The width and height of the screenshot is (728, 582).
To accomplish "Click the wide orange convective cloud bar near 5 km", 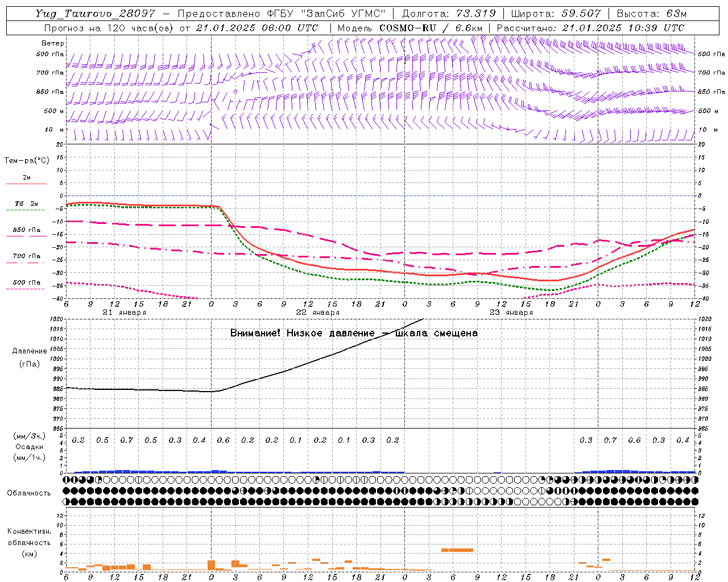I will 457,550.
